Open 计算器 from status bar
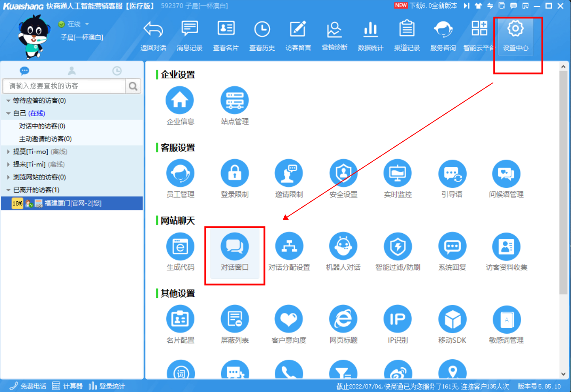 (67, 386)
